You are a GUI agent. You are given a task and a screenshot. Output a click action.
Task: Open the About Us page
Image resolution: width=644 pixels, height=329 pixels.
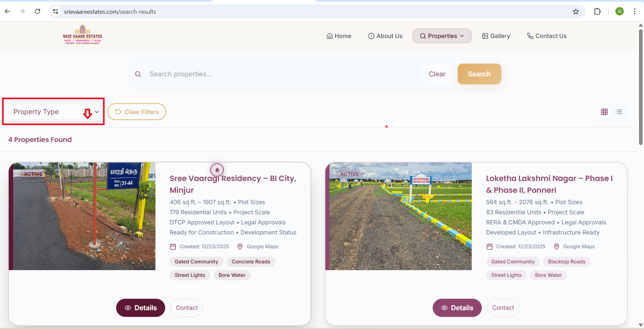(x=385, y=36)
